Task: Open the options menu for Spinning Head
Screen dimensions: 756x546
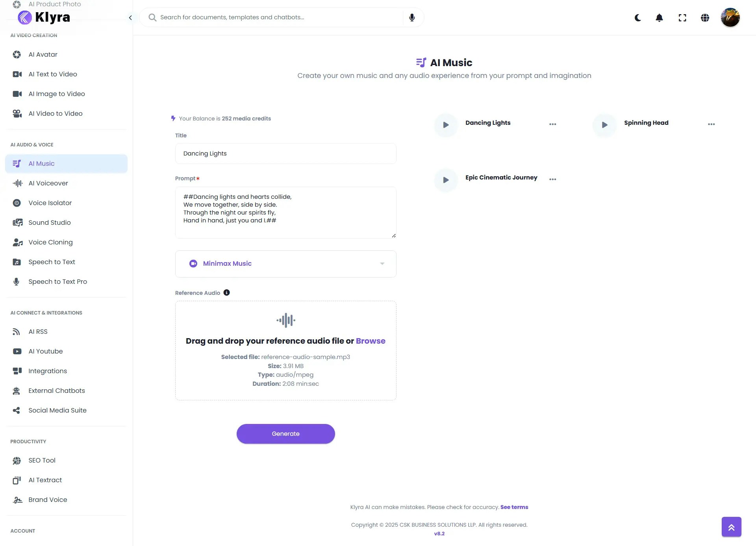Action: pos(711,124)
